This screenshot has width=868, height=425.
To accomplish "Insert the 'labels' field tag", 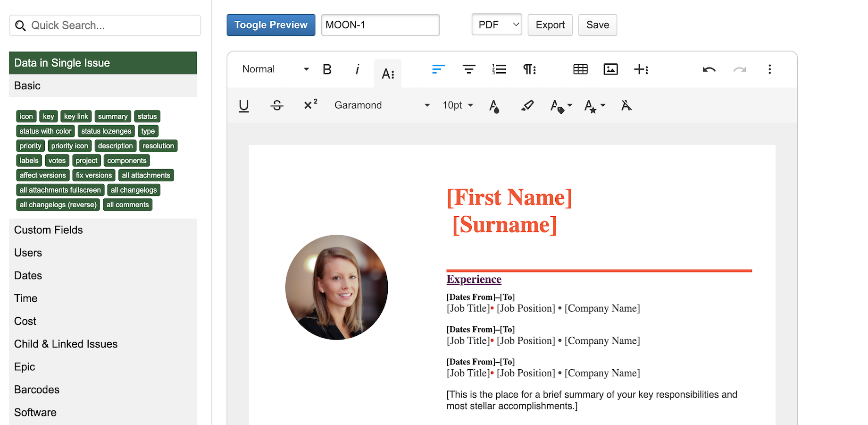I will click(29, 161).
